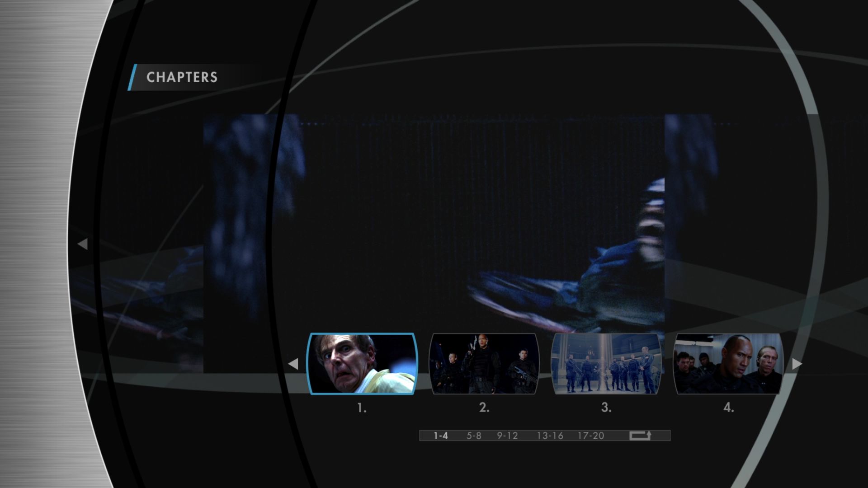Click the chapter label "2."
The width and height of the screenshot is (868, 488).
(484, 408)
